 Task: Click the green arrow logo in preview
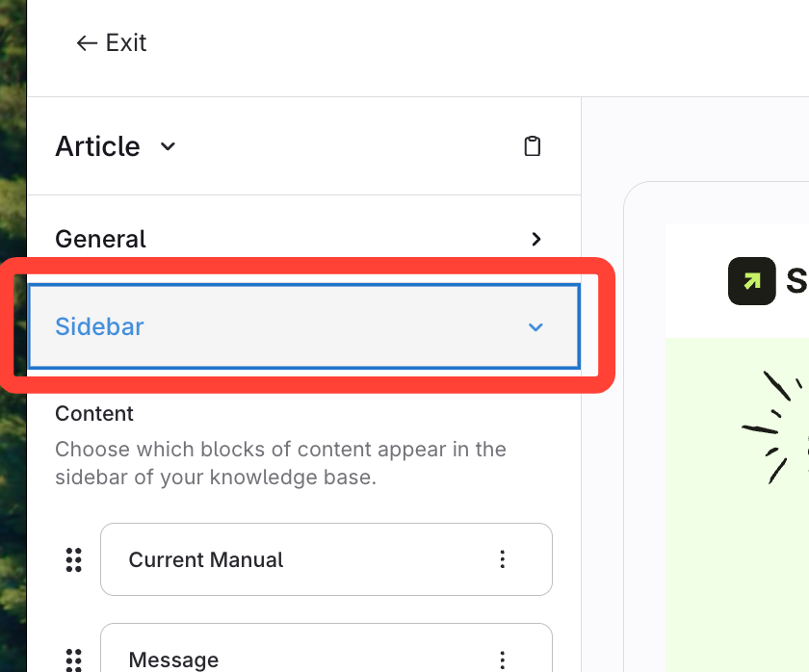pyautogui.click(x=752, y=281)
